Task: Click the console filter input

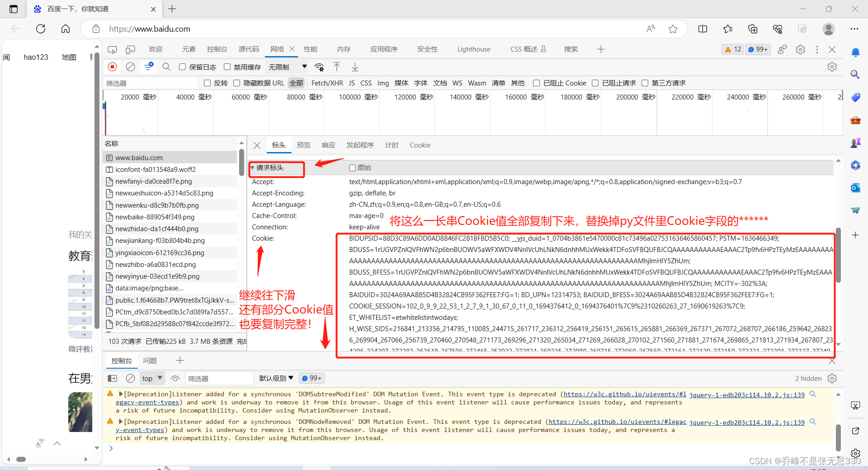Action: pyautogui.click(x=219, y=379)
